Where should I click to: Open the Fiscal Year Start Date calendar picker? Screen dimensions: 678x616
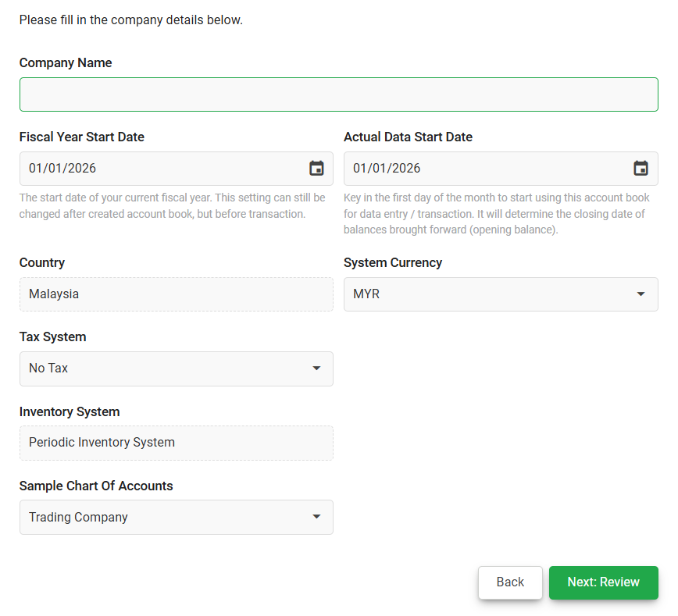pos(316,168)
